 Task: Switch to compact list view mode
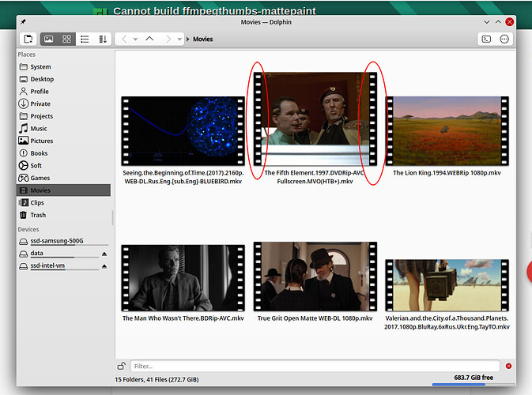click(x=85, y=39)
